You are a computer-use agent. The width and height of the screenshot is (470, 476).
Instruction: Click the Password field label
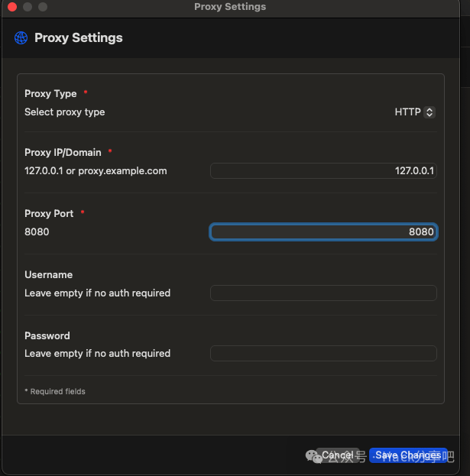[x=47, y=336]
